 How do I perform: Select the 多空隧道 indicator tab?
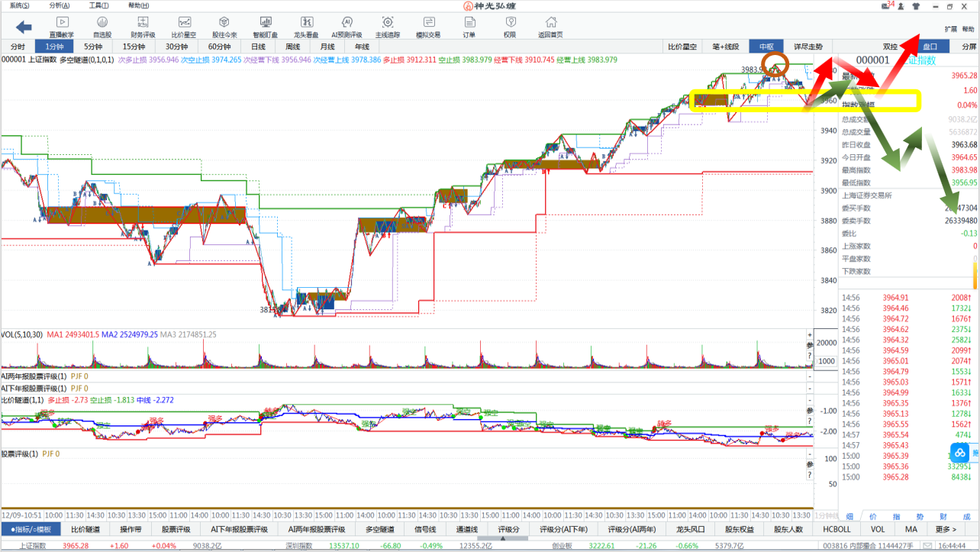[x=380, y=529]
